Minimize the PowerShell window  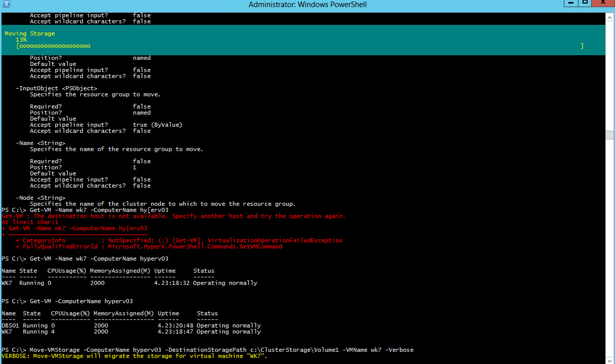tap(570, 4)
